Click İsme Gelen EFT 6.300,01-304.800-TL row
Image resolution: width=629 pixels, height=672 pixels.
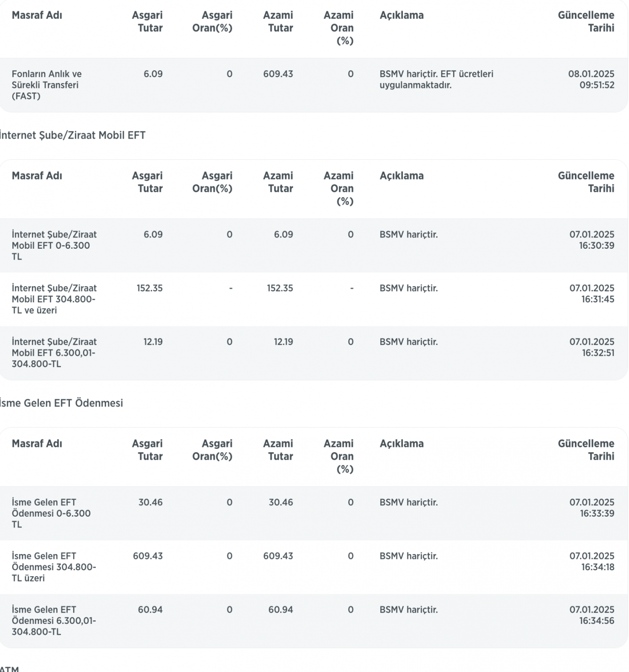click(314, 621)
